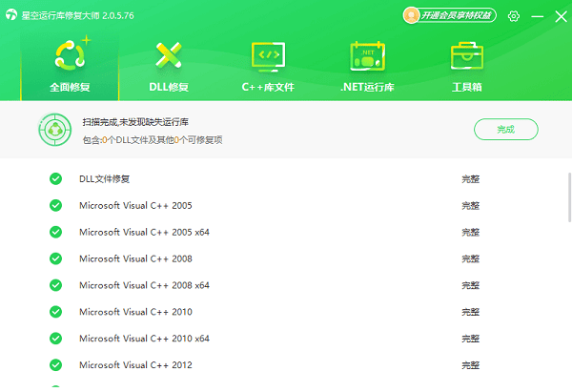Open the 工具箱 toolbox icon
Viewport: 572px width, 392px height.
click(466, 56)
